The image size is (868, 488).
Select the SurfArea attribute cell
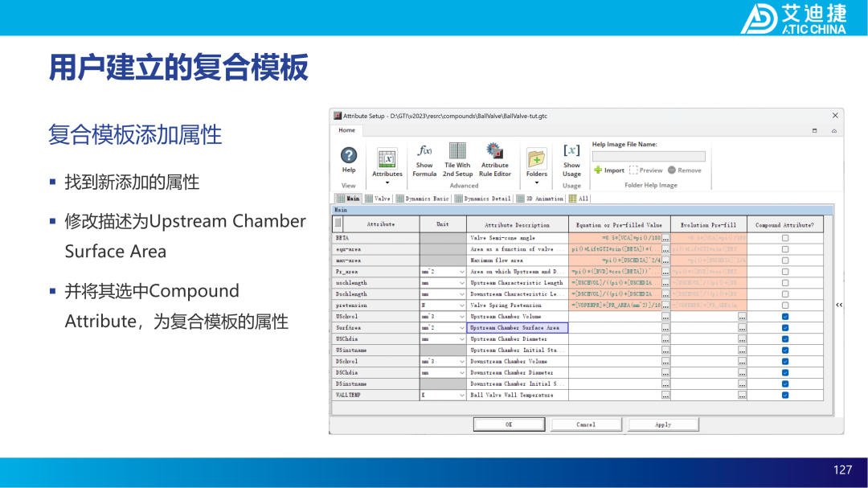click(x=376, y=328)
